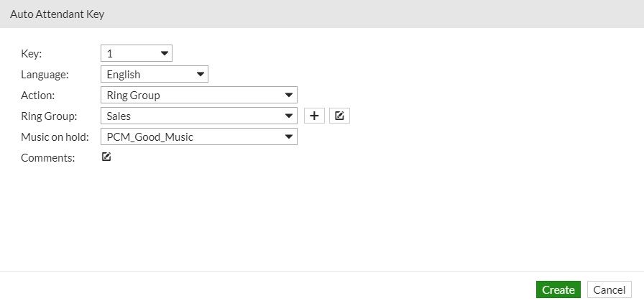Image resolution: width=644 pixels, height=306 pixels.
Task: Click the 'Key:' field label
Action: (x=32, y=53)
